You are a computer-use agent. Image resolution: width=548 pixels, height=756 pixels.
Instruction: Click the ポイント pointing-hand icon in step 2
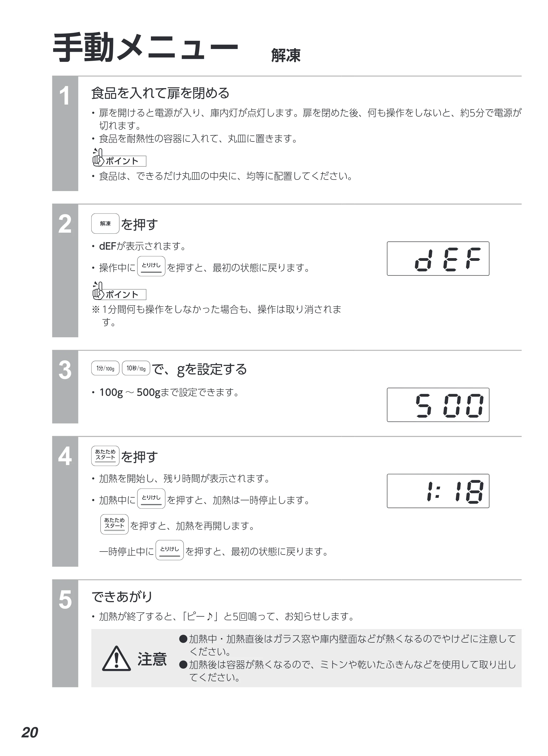(x=98, y=291)
